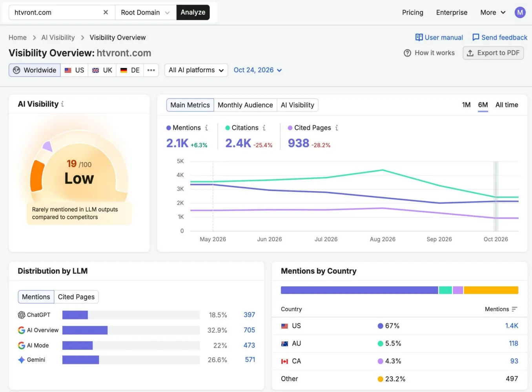This screenshot has height=392, width=532.
Task: Click the Citations metric info icon
Action: tap(264, 128)
